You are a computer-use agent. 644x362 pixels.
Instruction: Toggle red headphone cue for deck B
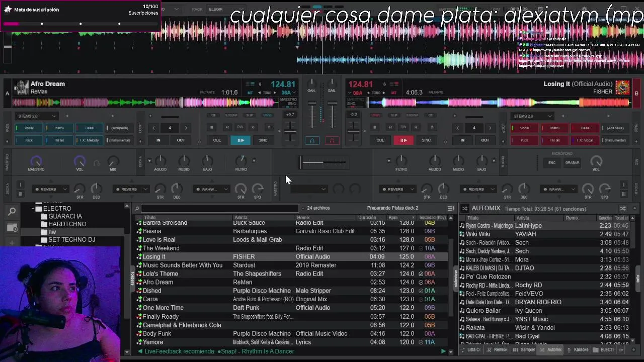click(332, 141)
